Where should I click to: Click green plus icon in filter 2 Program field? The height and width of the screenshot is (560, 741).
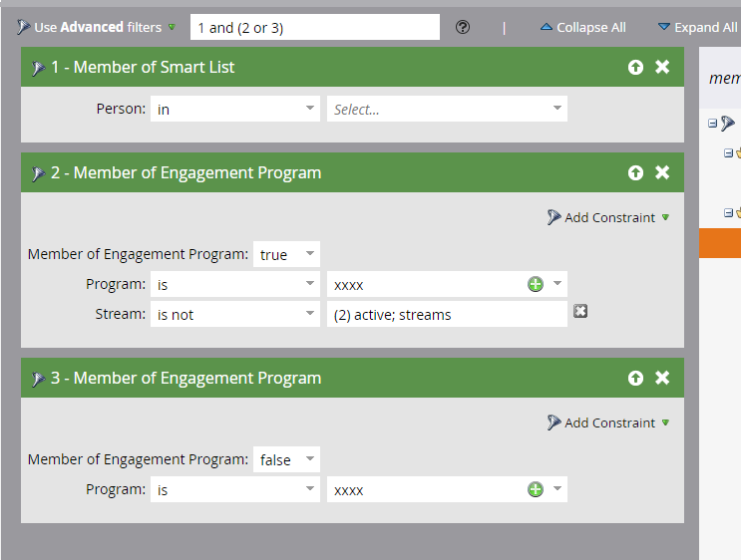pyautogui.click(x=536, y=284)
